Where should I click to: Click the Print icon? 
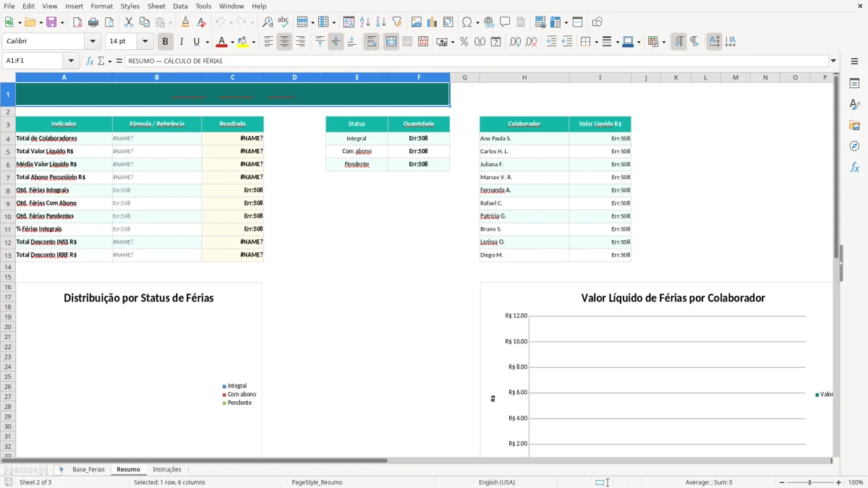(93, 22)
